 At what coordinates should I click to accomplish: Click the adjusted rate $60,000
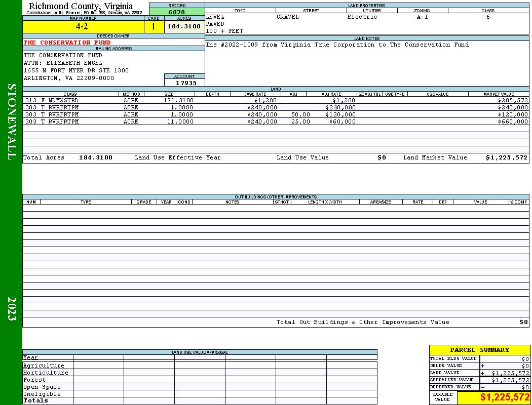click(343, 121)
